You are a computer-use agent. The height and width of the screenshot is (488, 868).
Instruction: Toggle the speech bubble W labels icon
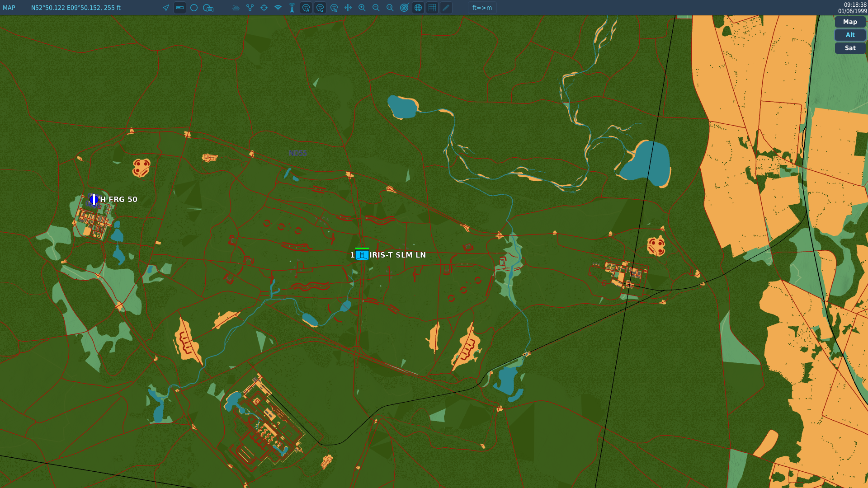[x=334, y=8]
